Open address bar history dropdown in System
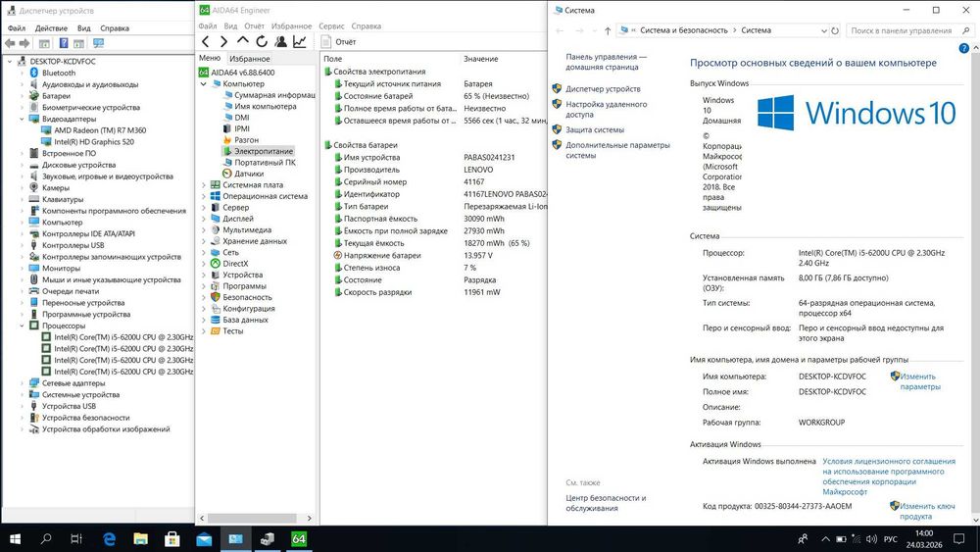Viewport: 980px width, 552px height. [823, 30]
